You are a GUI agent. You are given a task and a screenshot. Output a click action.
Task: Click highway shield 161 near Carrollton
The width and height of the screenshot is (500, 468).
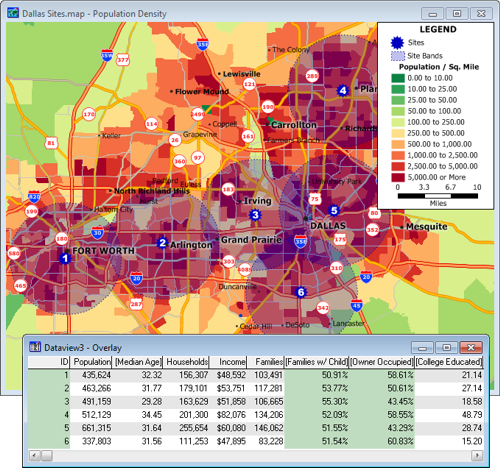(248, 136)
